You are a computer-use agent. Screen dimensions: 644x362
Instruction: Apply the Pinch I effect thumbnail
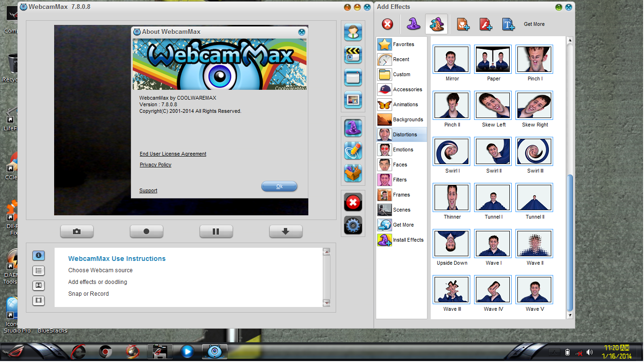click(534, 59)
